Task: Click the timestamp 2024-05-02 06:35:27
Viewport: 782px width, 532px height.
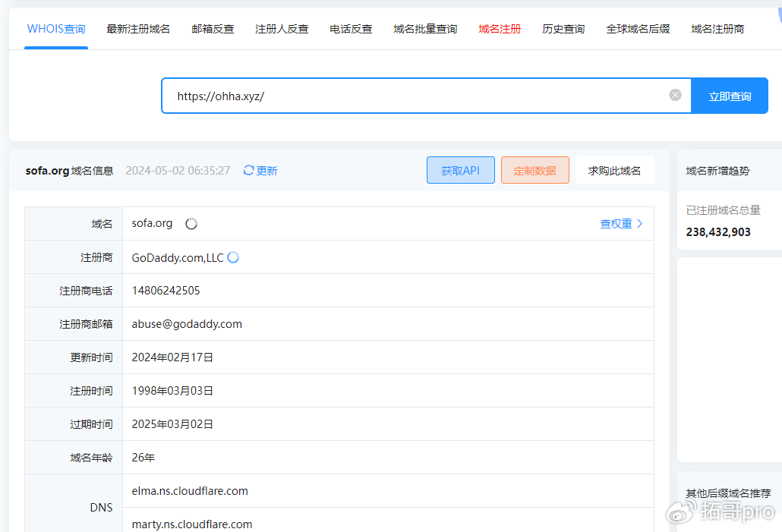Action: click(178, 171)
